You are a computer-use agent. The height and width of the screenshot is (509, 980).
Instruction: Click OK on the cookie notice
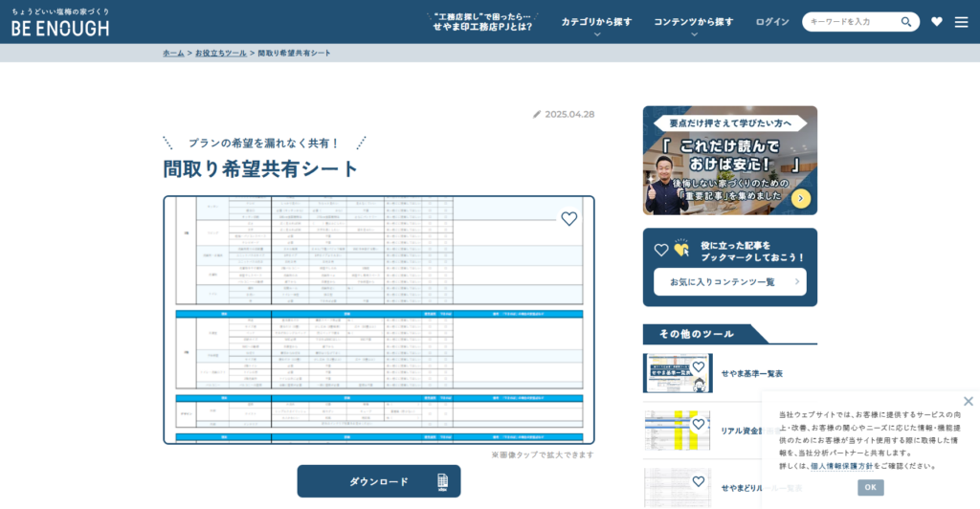(870, 487)
